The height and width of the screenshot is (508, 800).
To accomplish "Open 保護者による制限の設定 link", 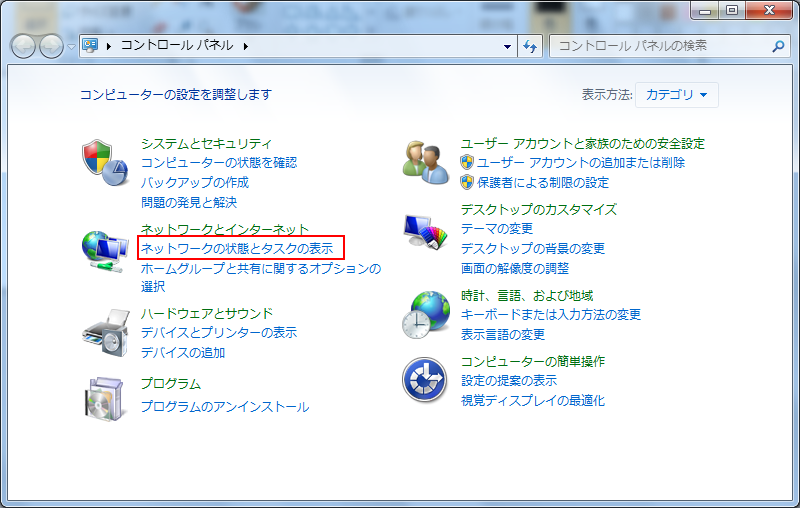I will tap(543, 183).
